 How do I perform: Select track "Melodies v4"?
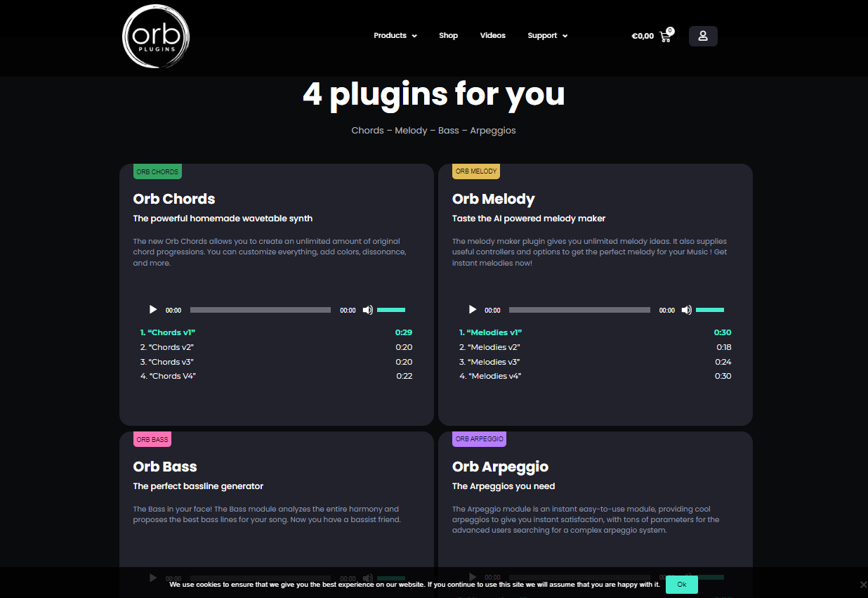(490, 376)
